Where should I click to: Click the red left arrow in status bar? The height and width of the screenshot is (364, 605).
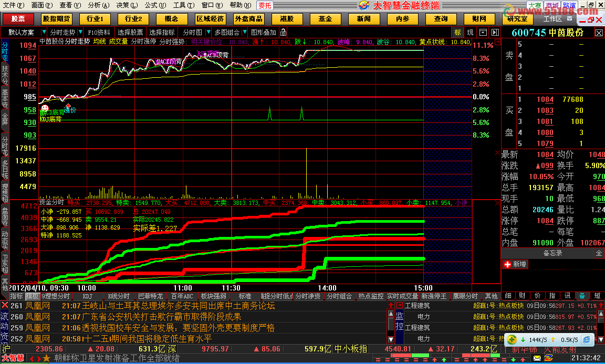[x=32, y=359]
